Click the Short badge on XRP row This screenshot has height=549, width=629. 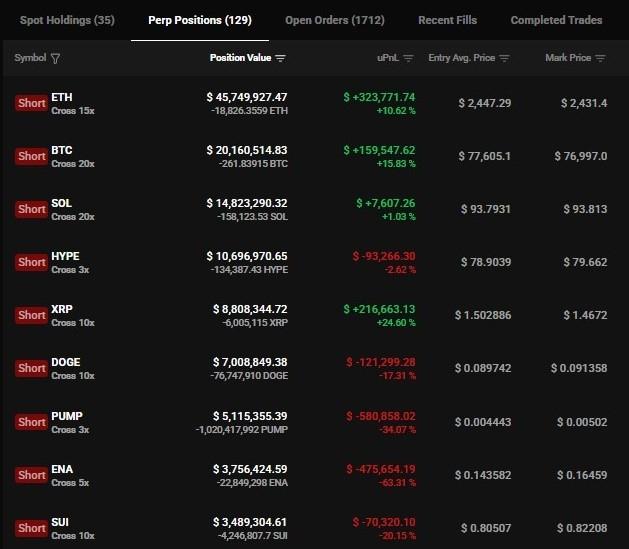point(31,315)
